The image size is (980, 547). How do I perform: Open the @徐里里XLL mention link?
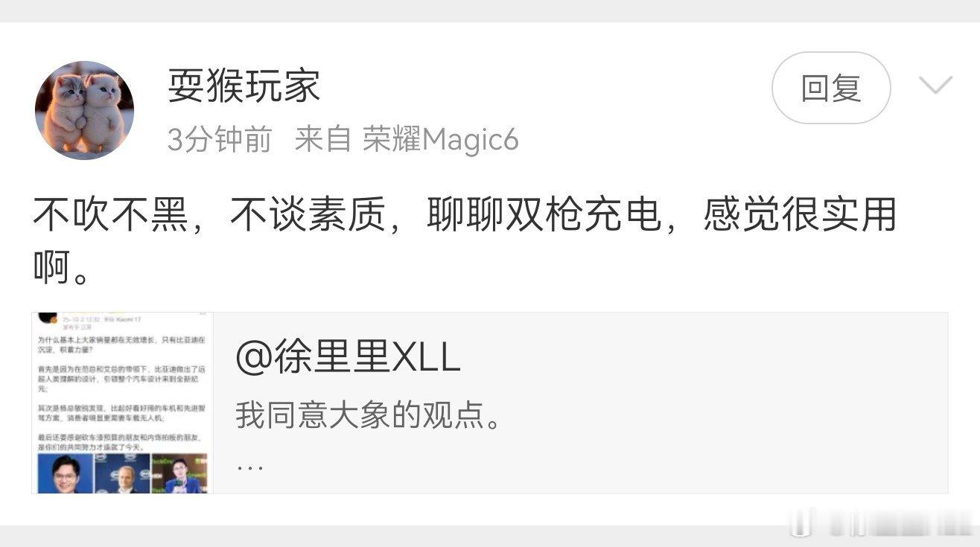pos(348,358)
